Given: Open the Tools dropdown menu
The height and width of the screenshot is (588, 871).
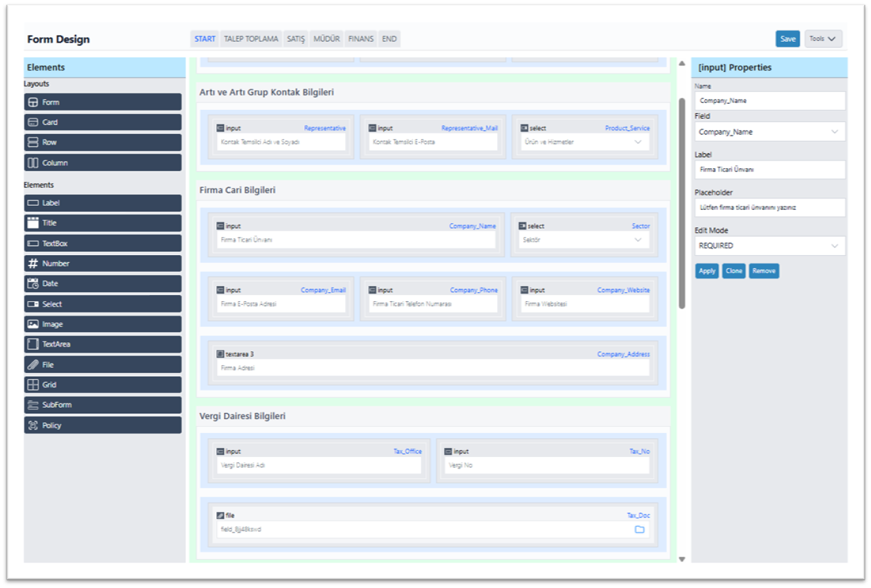Looking at the screenshot, I should pyautogui.click(x=823, y=39).
